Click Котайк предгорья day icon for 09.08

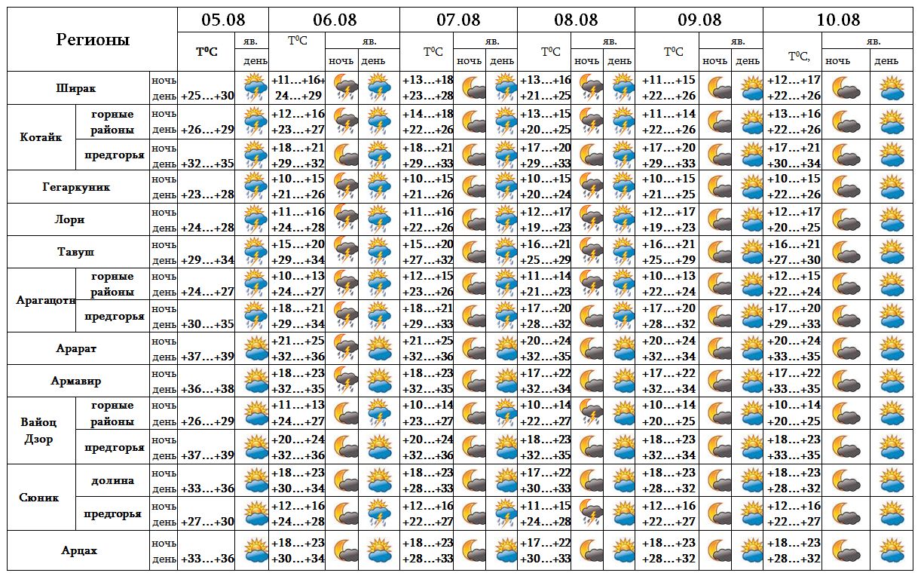pyautogui.click(x=750, y=155)
